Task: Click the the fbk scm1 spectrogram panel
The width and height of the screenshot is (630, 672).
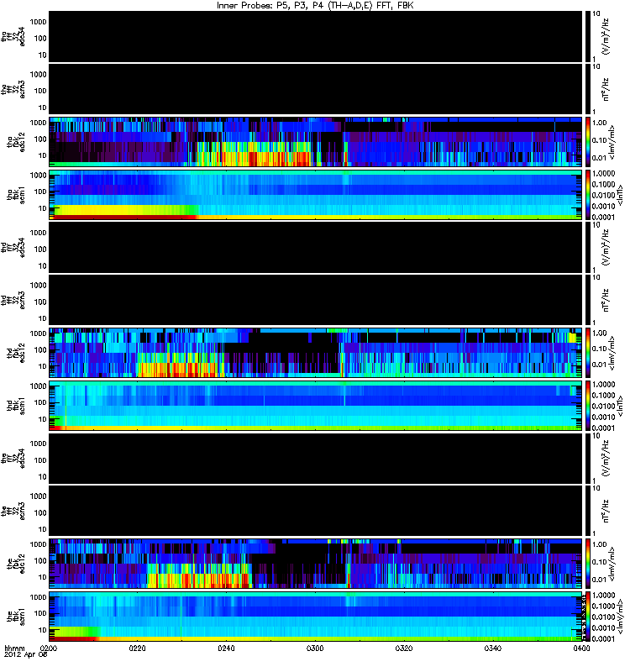Action: tap(315, 617)
